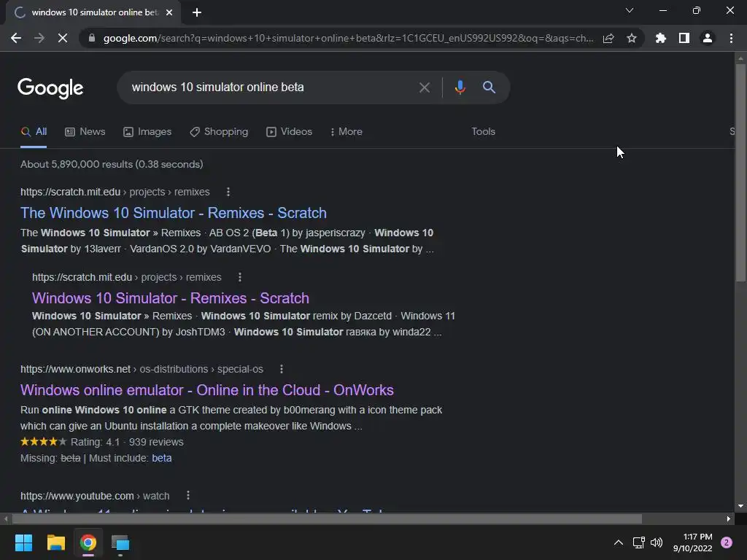Open the Chrome profile avatar menu

pyautogui.click(x=708, y=38)
